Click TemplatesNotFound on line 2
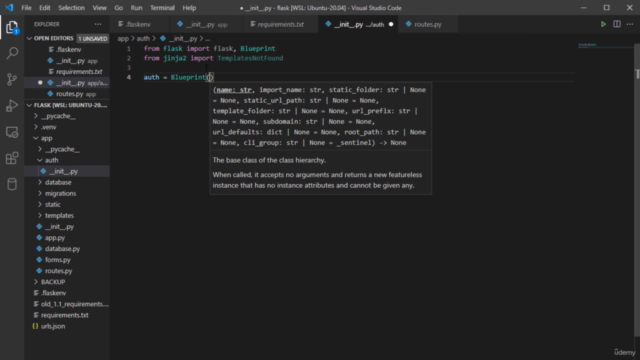 [250, 58]
